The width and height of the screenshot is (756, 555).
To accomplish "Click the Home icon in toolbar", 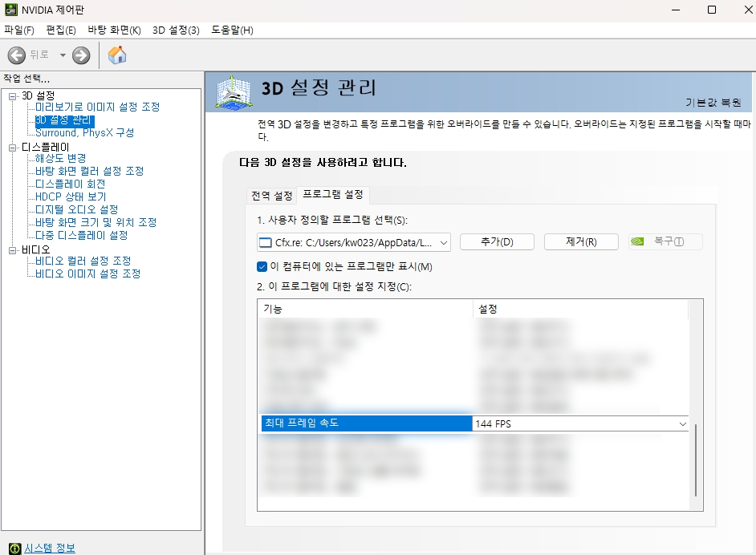I will (117, 55).
